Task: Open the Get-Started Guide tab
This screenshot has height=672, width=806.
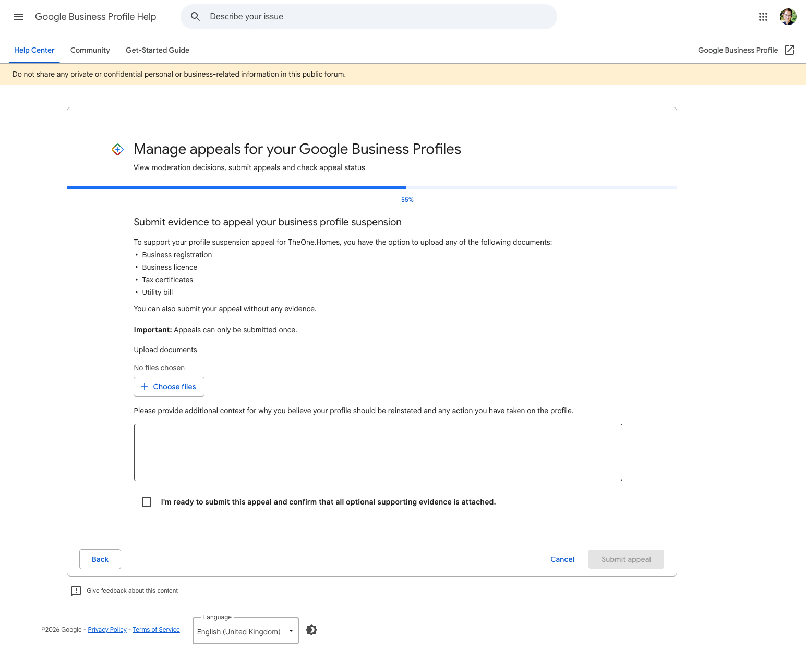Action: pyautogui.click(x=158, y=50)
